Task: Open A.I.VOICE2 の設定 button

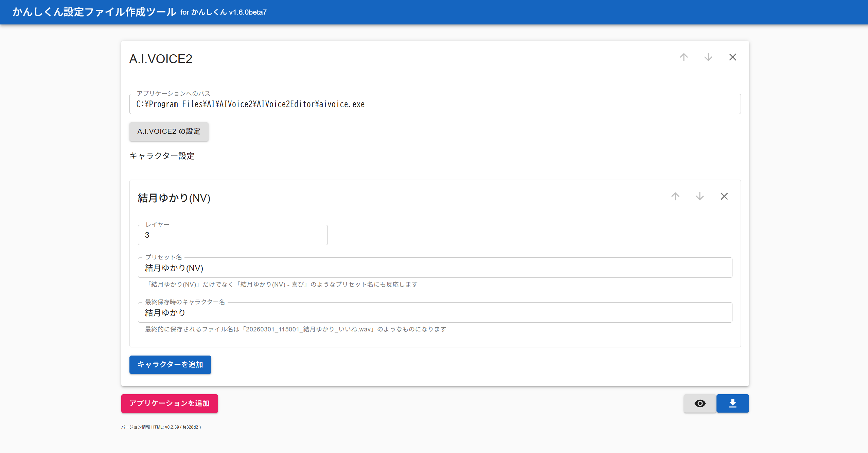Action: point(169,131)
